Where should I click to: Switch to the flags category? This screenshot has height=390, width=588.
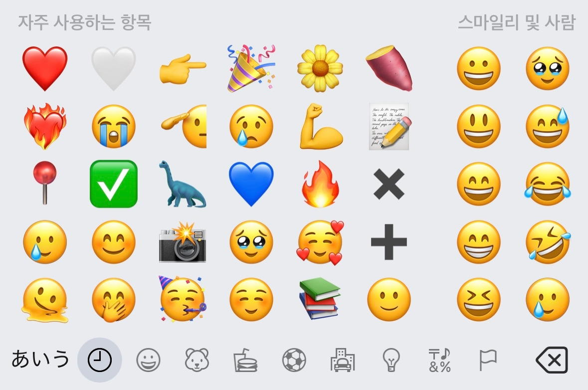(488, 360)
